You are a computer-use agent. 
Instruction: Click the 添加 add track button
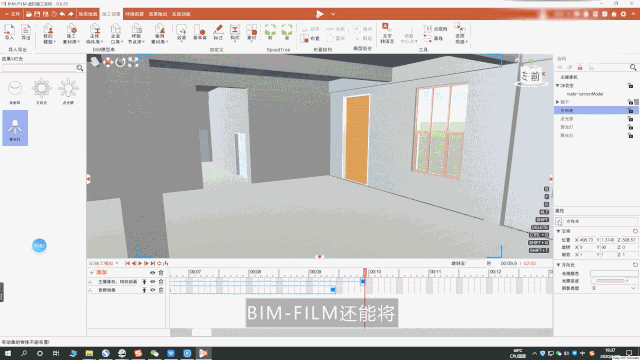(98, 272)
